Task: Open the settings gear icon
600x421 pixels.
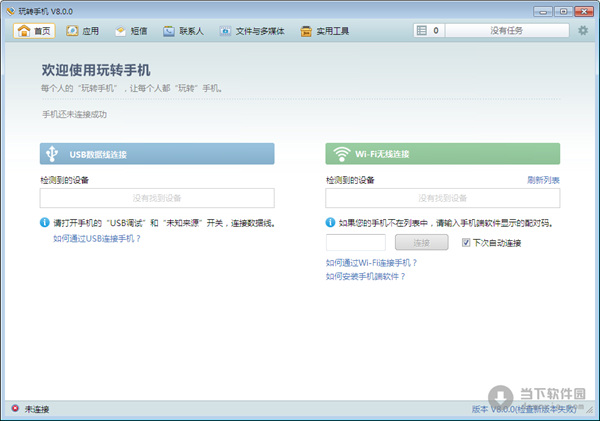Action: (x=583, y=31)
